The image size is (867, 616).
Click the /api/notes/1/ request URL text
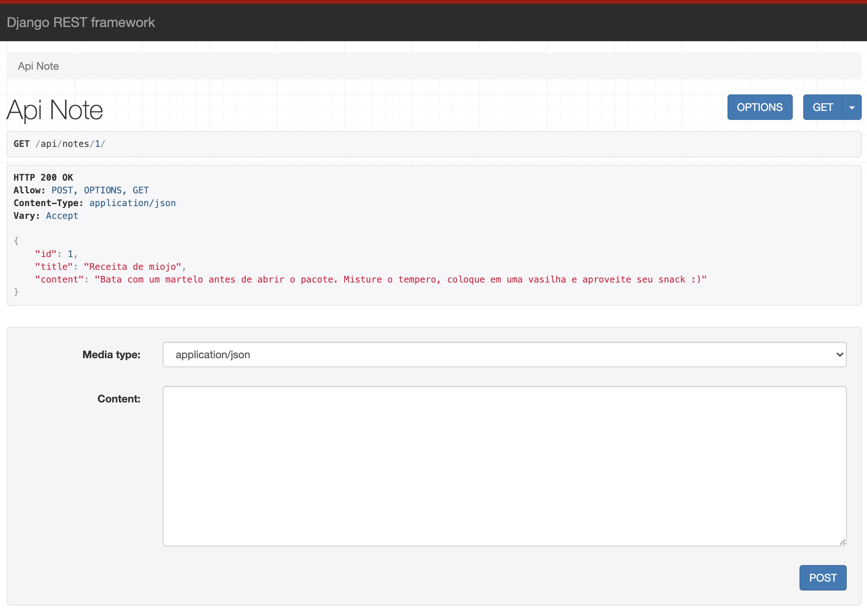(x=70, y=144)
